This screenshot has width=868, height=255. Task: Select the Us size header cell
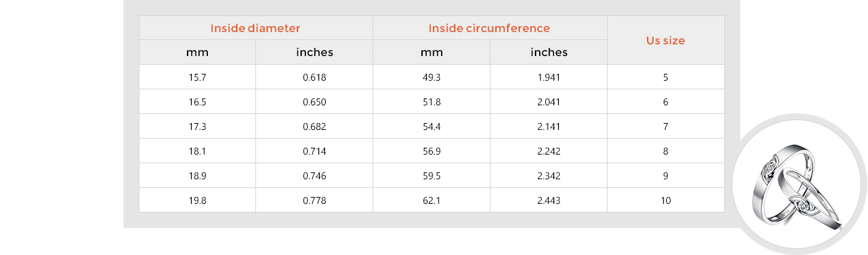666,41
